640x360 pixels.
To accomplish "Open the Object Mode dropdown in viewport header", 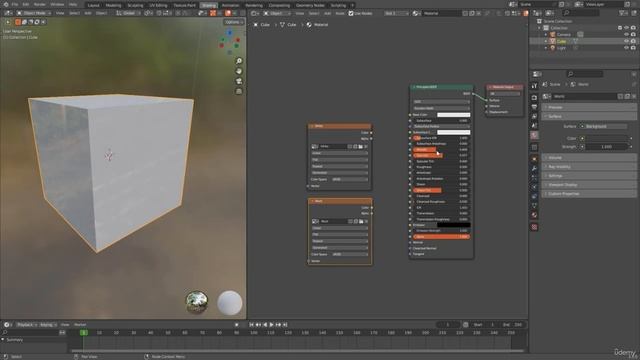I will coord(33,13).
